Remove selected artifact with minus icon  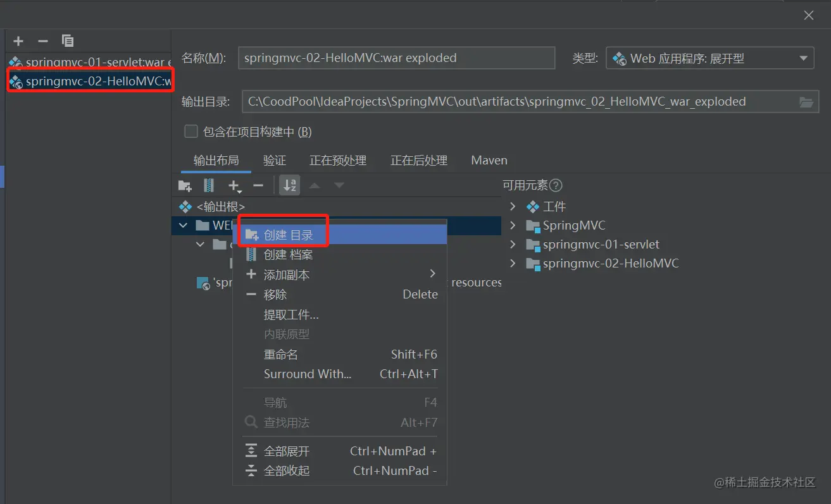43,41
